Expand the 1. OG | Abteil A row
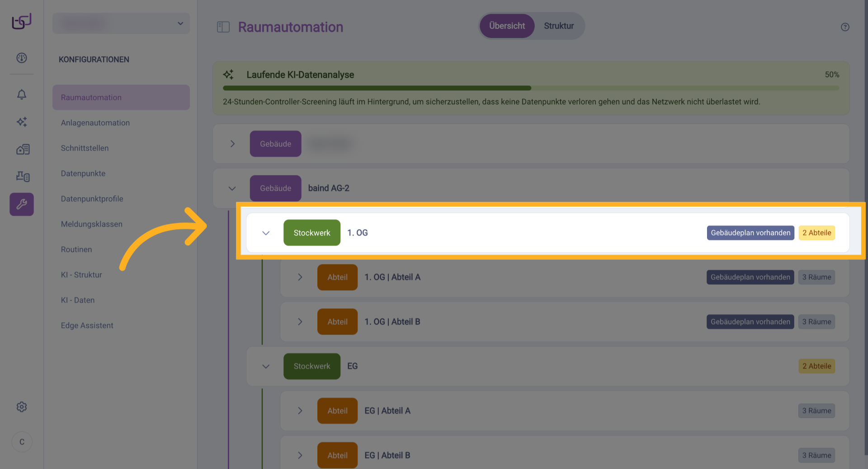 300,277
